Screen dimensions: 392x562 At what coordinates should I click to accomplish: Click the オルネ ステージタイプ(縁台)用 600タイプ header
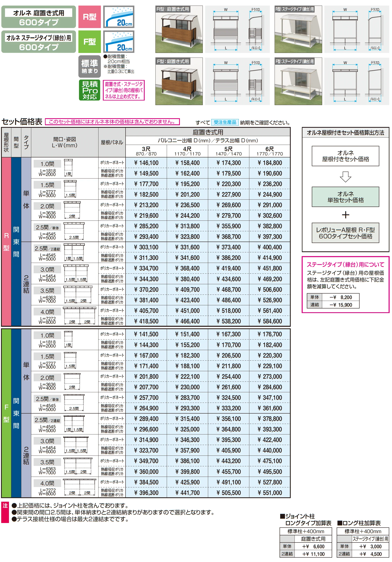(x=39, y=42)
